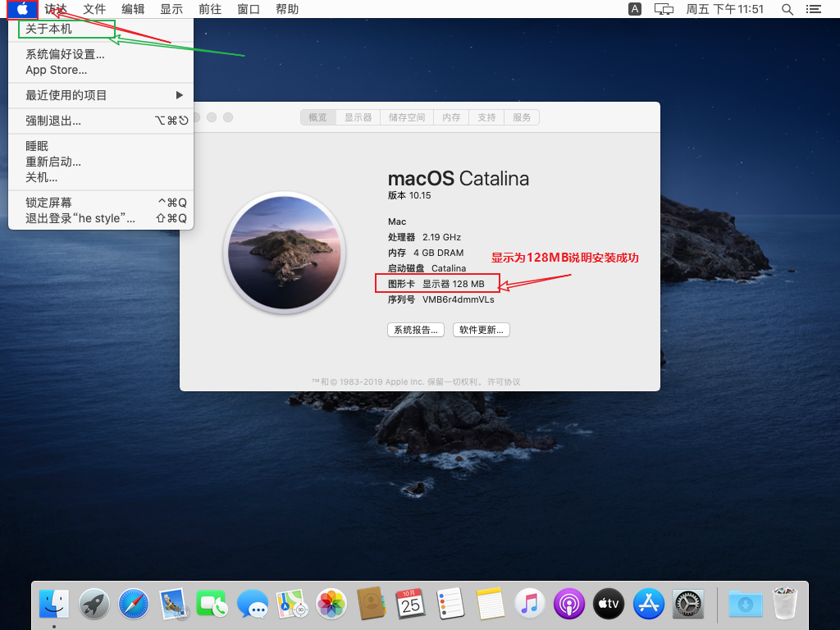Open Notification Center list icon
The width and height of the screenshot is (840, 630).
[814, 9]
